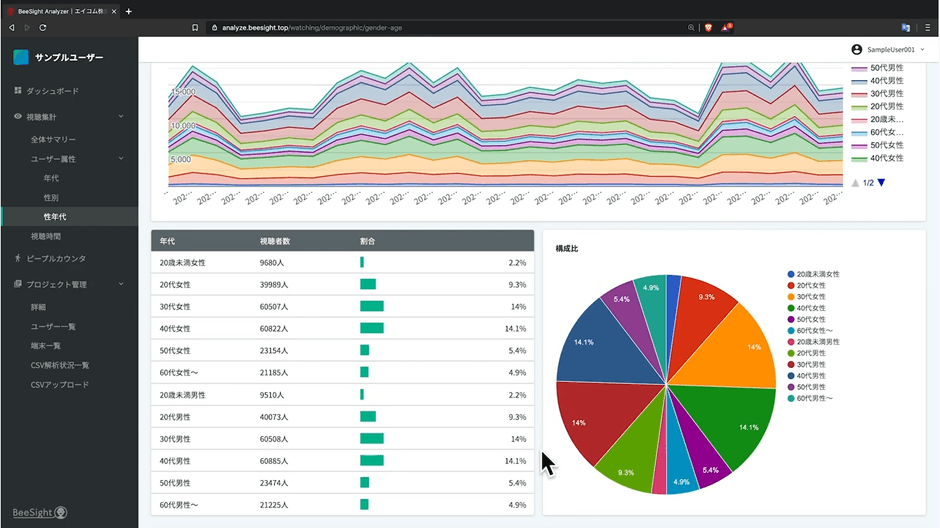Click the walking person icon for ピープルカウンタ
940x528 pixels.
(x=18, y=258)
